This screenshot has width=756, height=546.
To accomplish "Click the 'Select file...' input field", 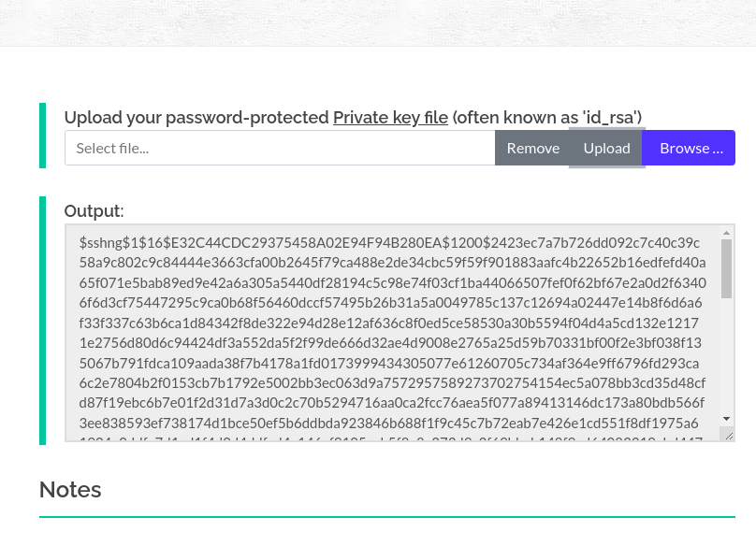I will coord(279,148).
